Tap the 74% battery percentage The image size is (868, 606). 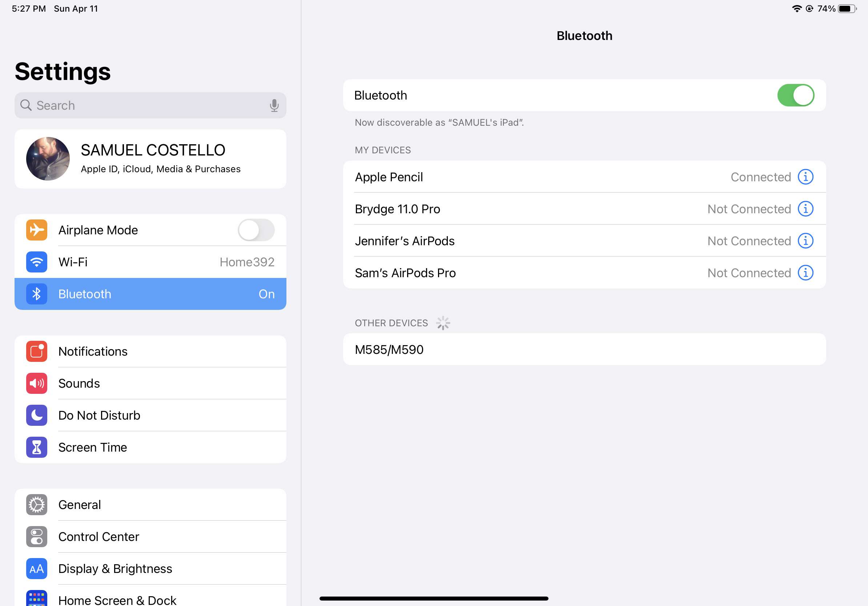tap(827, 9)
